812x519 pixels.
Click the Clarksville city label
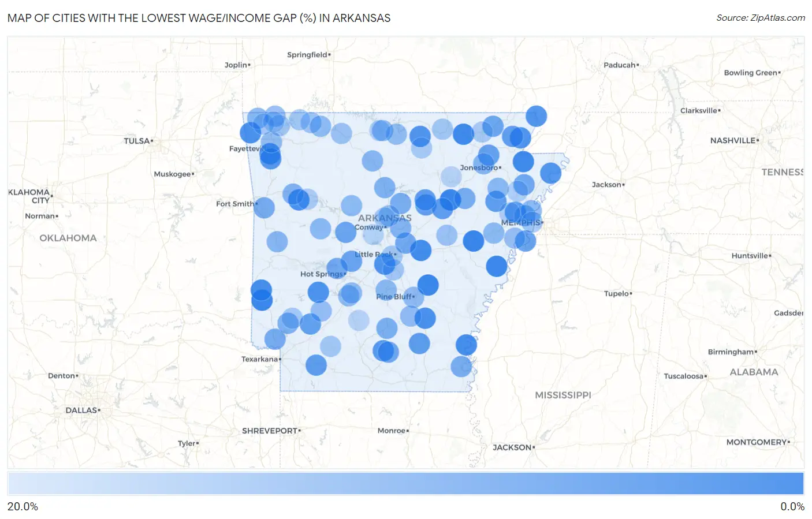[699, 111]
